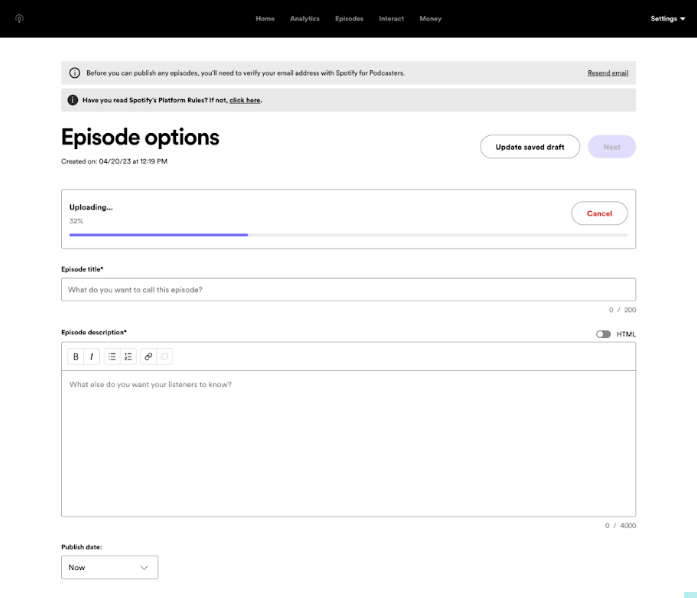The image size is (697, 598).
Task: Enable the HTML description toggle
Action: 603,334
